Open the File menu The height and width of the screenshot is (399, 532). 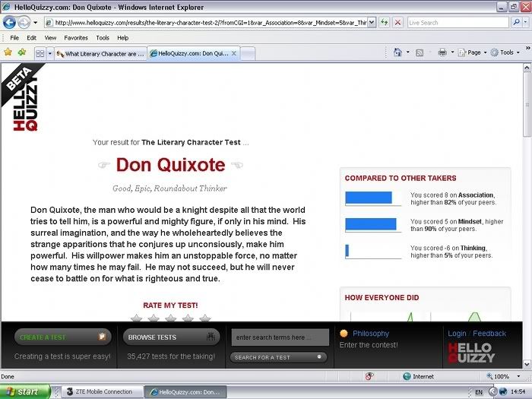point(14,38)
